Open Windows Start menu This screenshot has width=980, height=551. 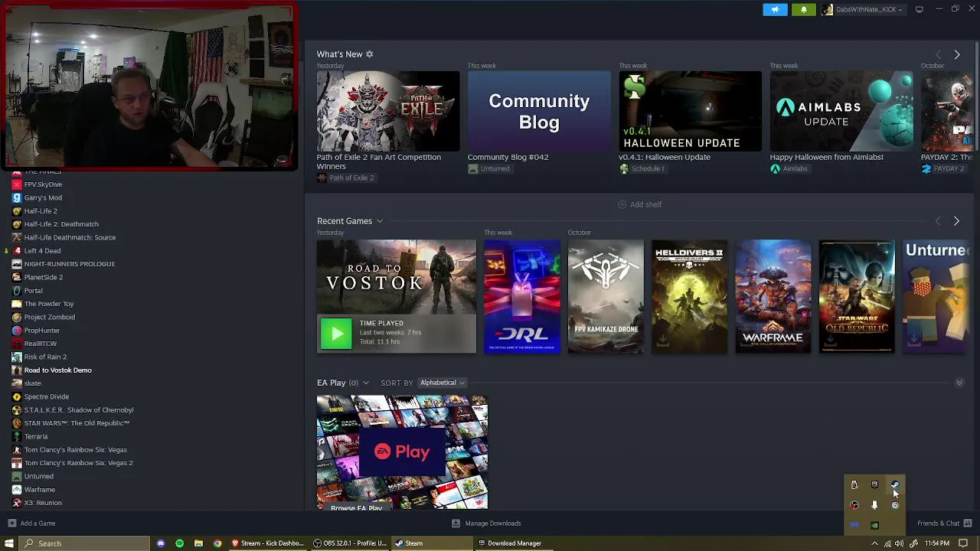(x=10, y=543)
